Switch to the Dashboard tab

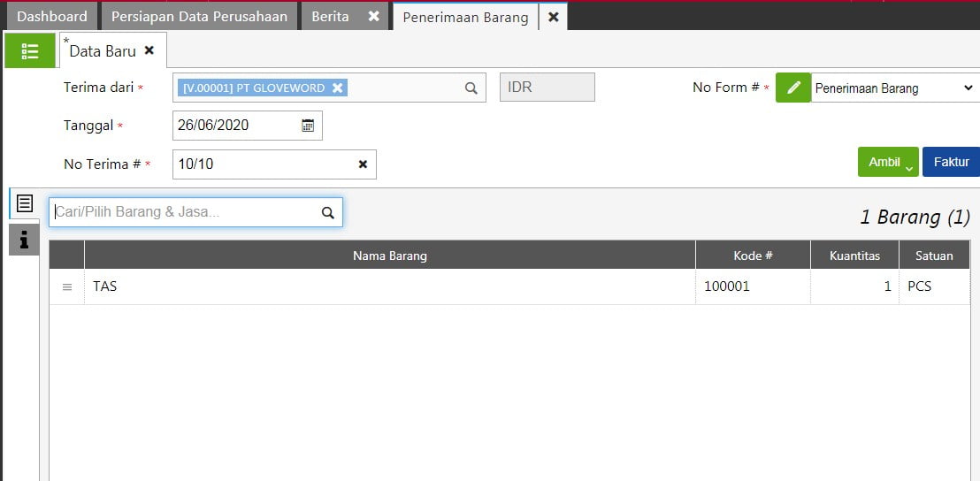coord(52,16)
